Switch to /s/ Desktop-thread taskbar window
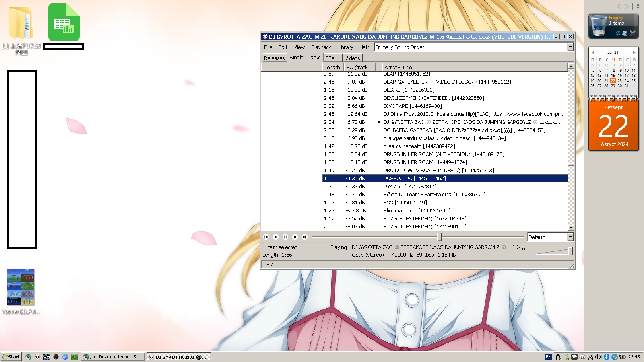Screen dimensions: 644x362 coord(113,357)
